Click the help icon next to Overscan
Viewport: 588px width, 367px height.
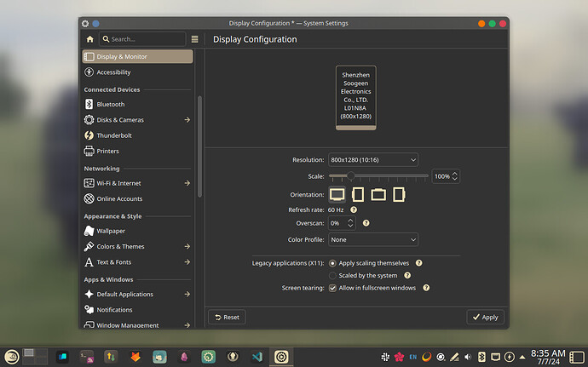pos(366,223)
